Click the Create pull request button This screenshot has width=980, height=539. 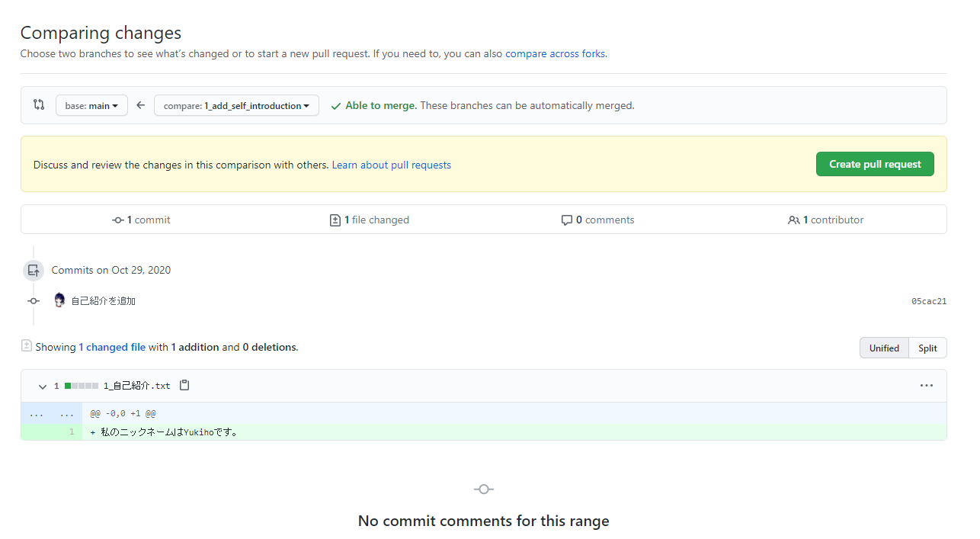875,164
